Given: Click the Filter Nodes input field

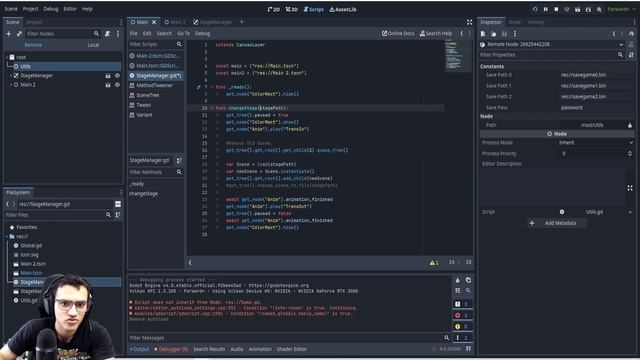Looking at the screenshot, I should (62, 34).
